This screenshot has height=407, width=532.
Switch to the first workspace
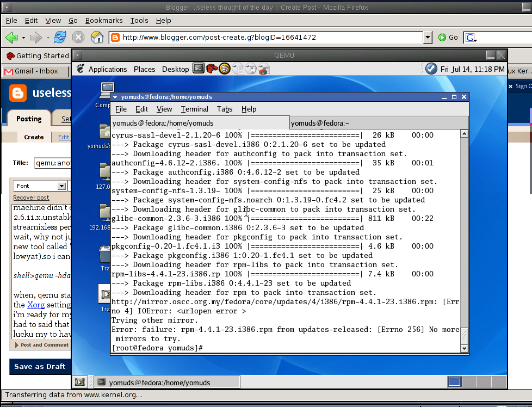point(455,382)
